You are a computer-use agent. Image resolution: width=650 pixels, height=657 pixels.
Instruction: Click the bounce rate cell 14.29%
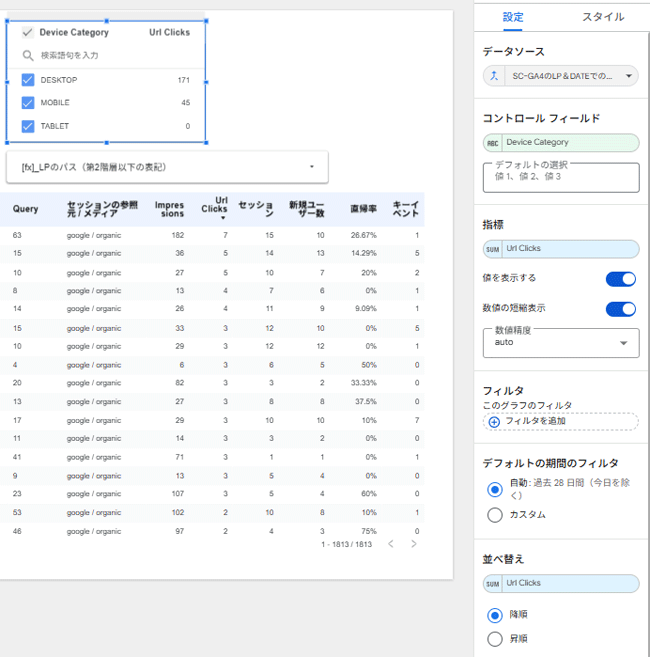click(x=363, y=253)
